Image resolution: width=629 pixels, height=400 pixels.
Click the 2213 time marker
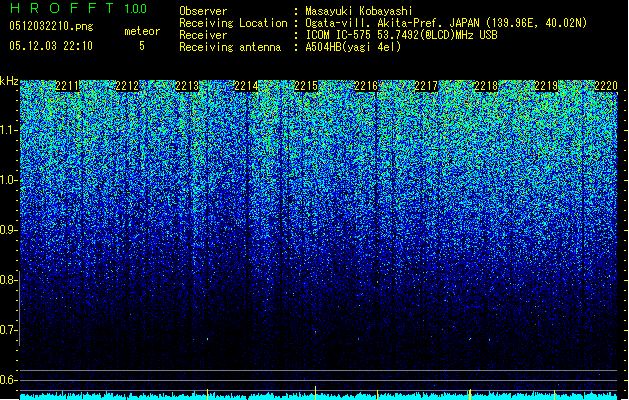coord(187,86)
